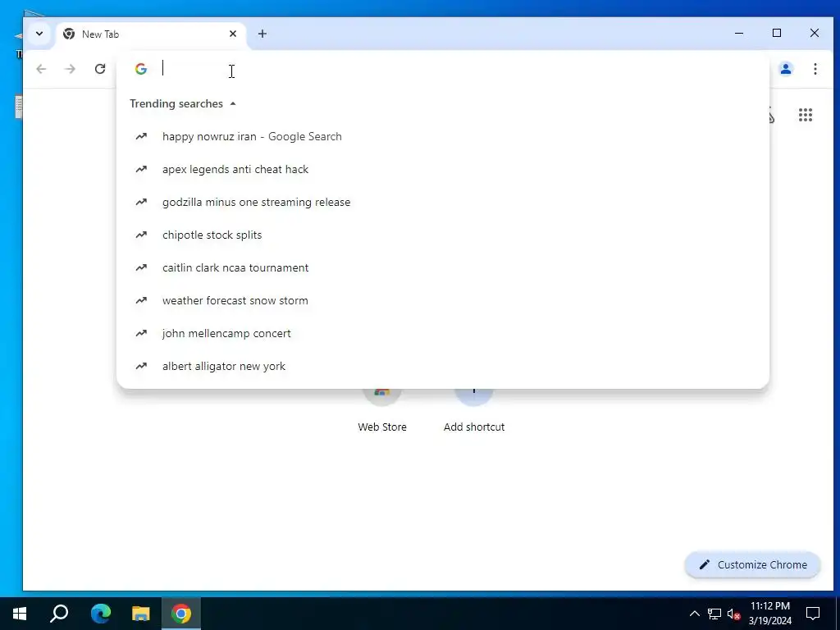This screenshot has height=630, width=840.
Task: Select suggestion apex legends anti cheat hack
Action: click(x=442, y=169)
